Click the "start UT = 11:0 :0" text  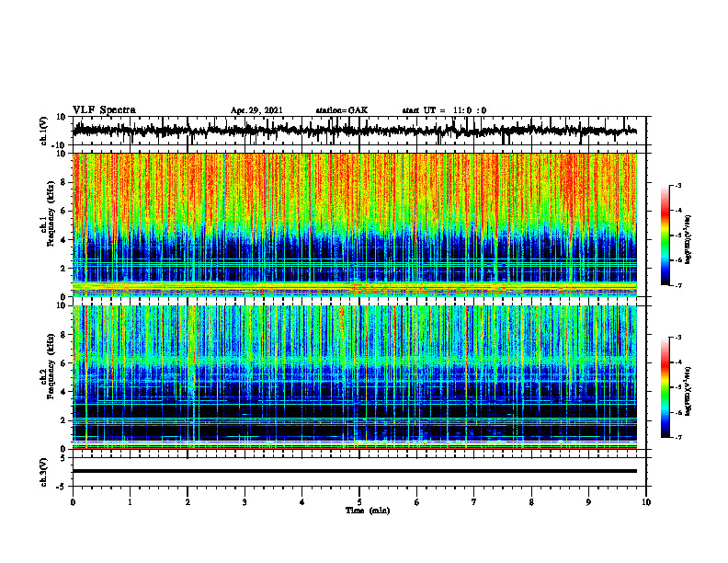tap(444, 110)
